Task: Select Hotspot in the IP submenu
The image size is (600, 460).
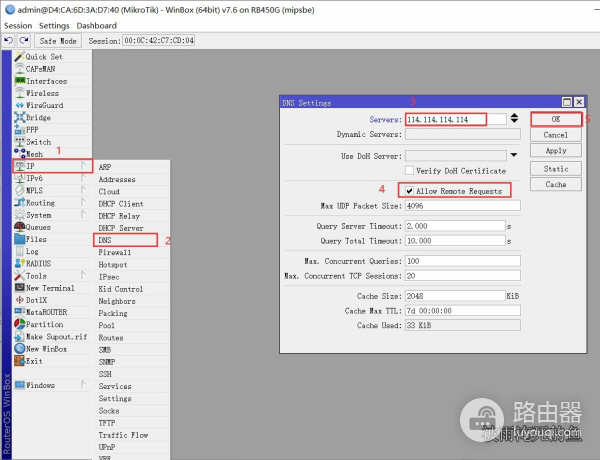Action: point(132,264)
